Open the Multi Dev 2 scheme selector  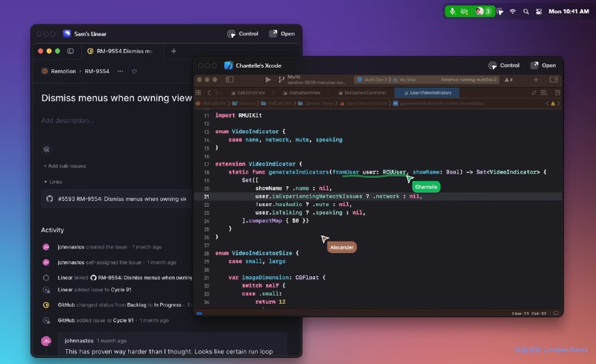point(372,80)
